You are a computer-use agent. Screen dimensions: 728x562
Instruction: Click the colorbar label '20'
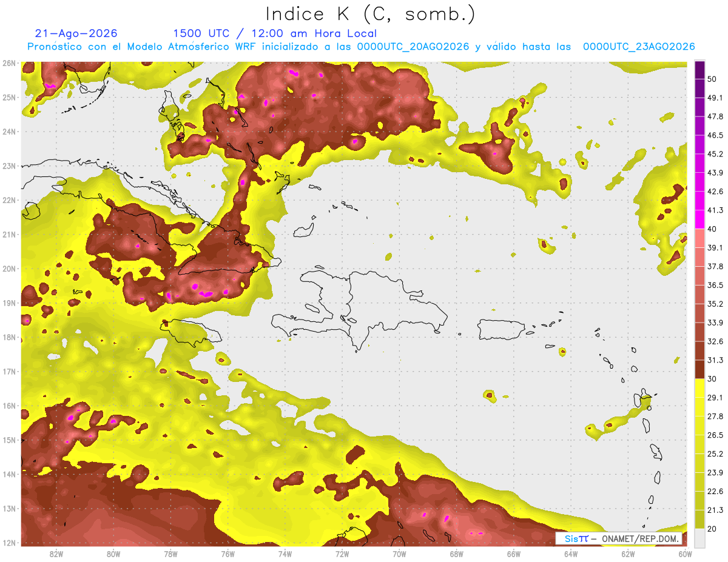pos(712,529)
